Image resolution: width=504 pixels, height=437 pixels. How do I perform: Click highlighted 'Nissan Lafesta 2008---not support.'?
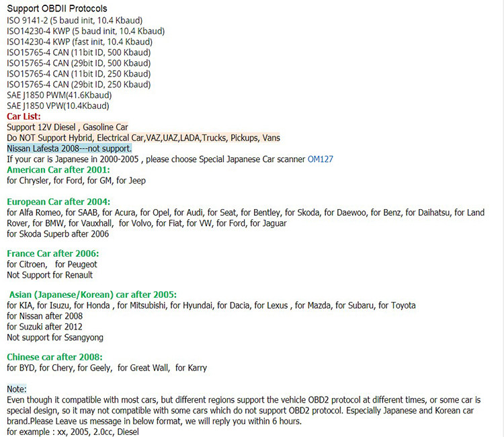point(69,149)
